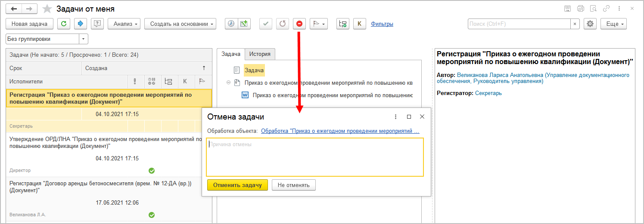Select the Задача tree node
Image resolution: width=644 pixels, height=224 pixels.
(254, 70)
